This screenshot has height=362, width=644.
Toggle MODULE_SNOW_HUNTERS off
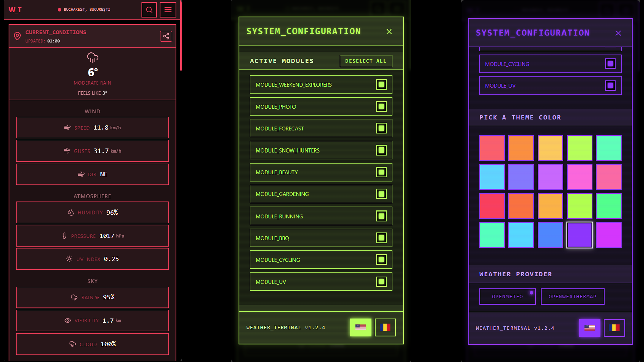click(x=381, y=150)
